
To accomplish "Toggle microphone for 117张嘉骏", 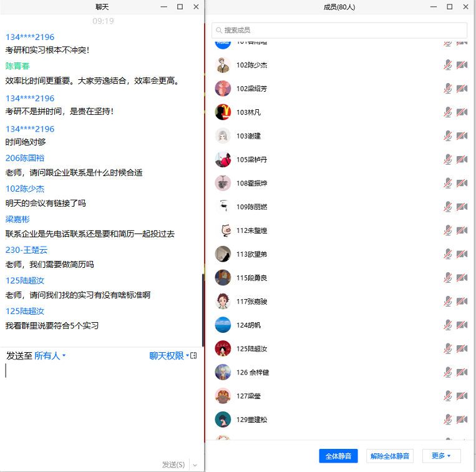I will click(x=447, y=302).
